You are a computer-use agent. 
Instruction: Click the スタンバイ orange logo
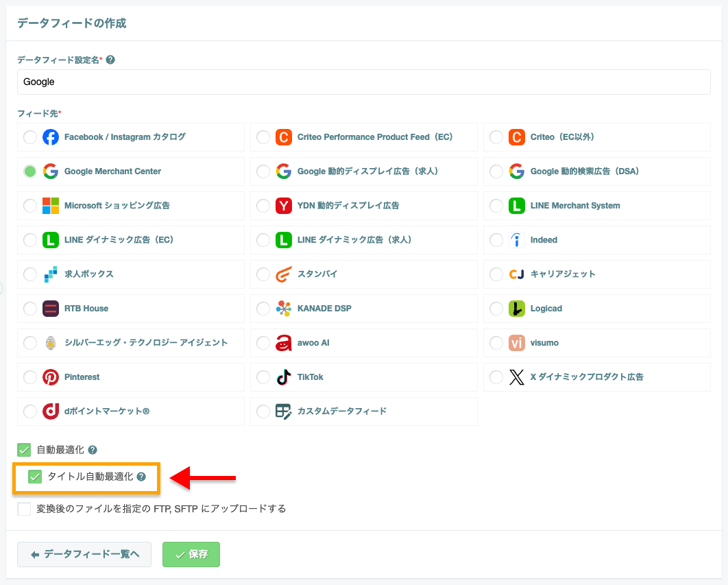coord(284,274)
